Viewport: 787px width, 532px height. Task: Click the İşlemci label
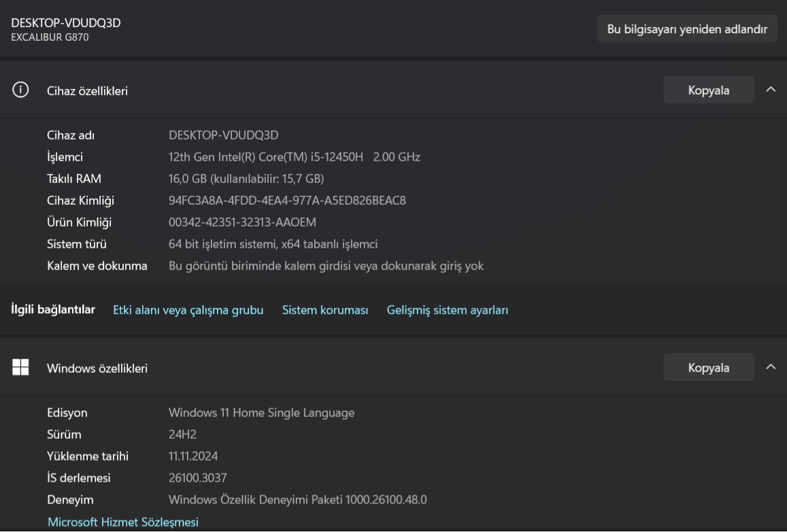[x=65, y=157]
